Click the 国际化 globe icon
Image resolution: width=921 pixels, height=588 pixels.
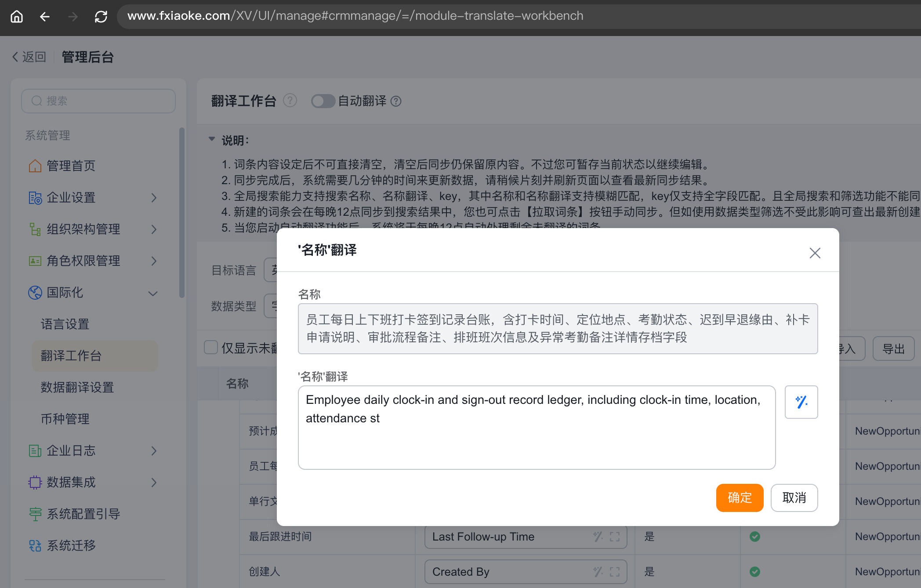[x=35, y=293]
